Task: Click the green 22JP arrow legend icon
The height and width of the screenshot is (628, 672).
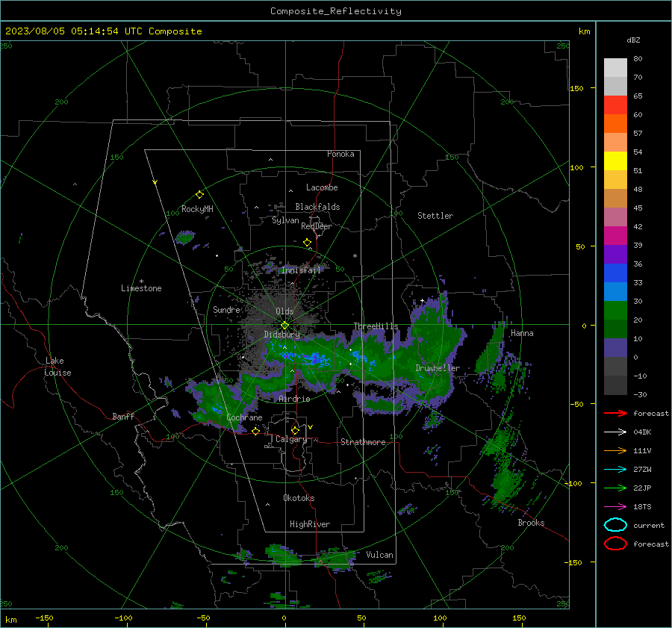Action: 615,488
